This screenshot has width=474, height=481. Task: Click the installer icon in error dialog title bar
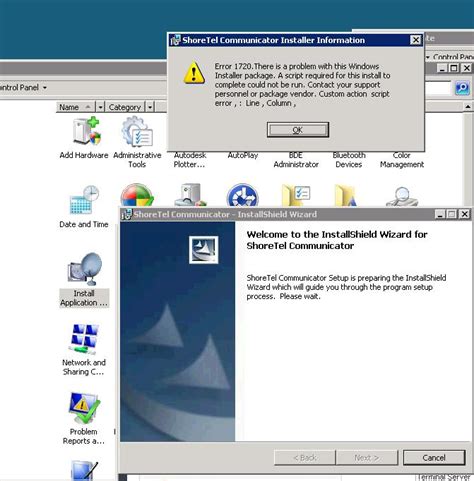point(175,40)
